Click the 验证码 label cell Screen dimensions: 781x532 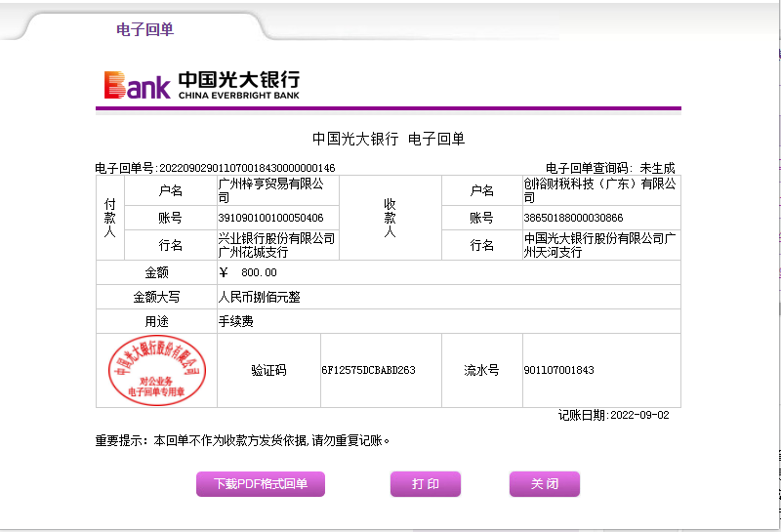(269, 370)
